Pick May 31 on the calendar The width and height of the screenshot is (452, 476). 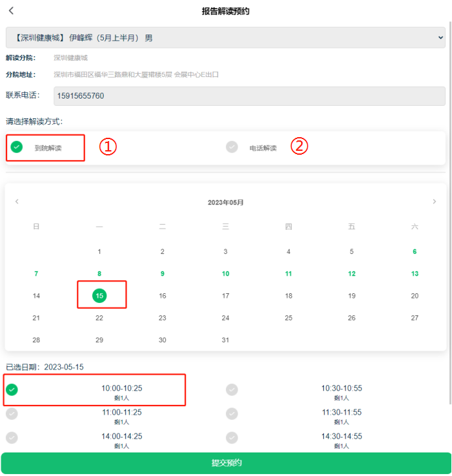(225, 340)
